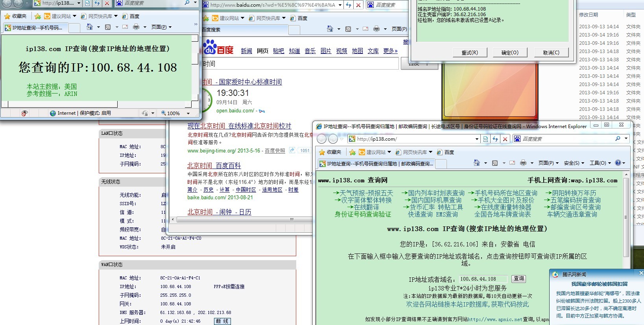Refresh the page in the small top-left window
The height and width of the screenshot is (325, 644).
pyautogui.click(x=97, y=3)
